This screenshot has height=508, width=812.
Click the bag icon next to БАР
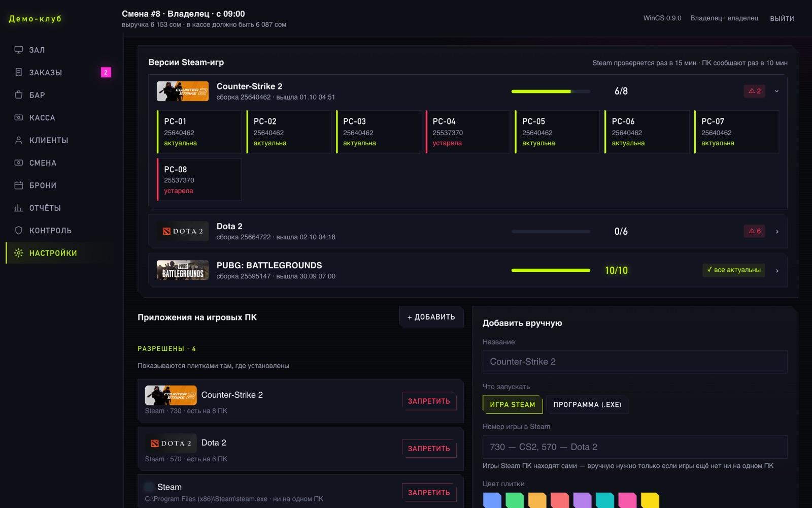[19, 95]
